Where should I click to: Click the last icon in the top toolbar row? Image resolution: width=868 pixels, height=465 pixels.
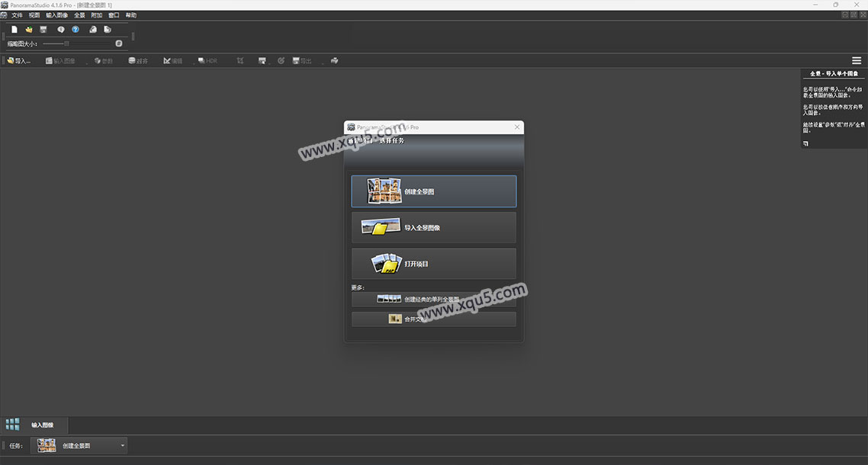(108, 29)
